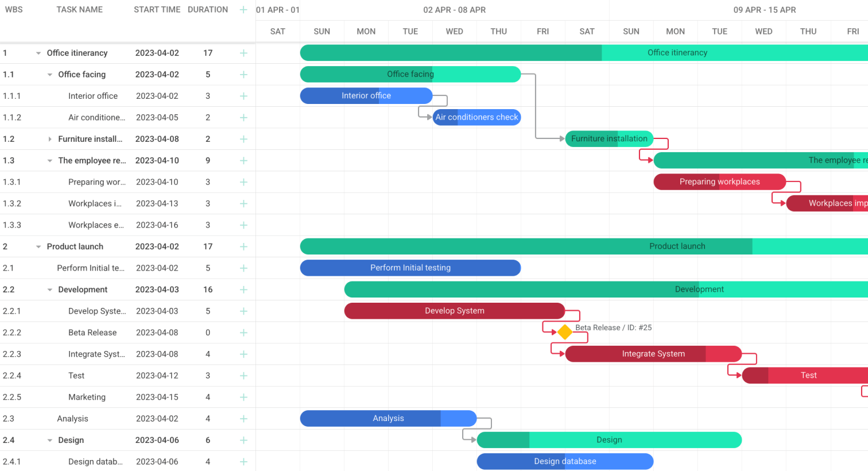The image size is (868, 471).
Task: Click the plus icon in the Analysis row
Action: 243,419
